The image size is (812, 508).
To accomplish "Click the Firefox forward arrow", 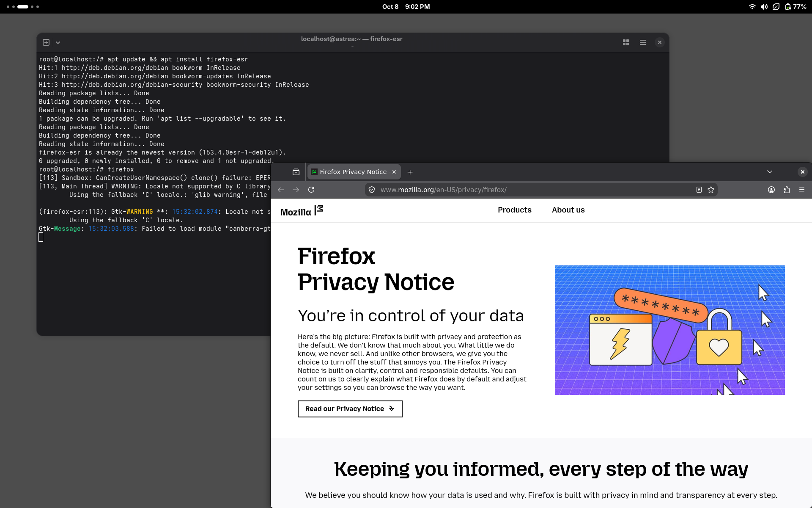I will (296, 190).
